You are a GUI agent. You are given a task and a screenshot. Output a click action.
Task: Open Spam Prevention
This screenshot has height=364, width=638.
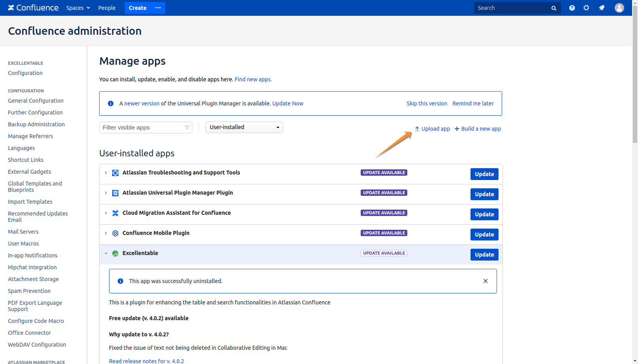(29, 291)
